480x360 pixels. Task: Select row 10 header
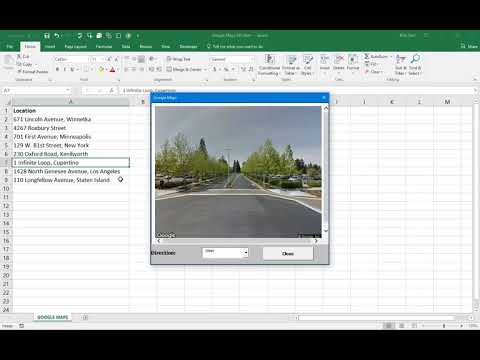tap(6, 188)
